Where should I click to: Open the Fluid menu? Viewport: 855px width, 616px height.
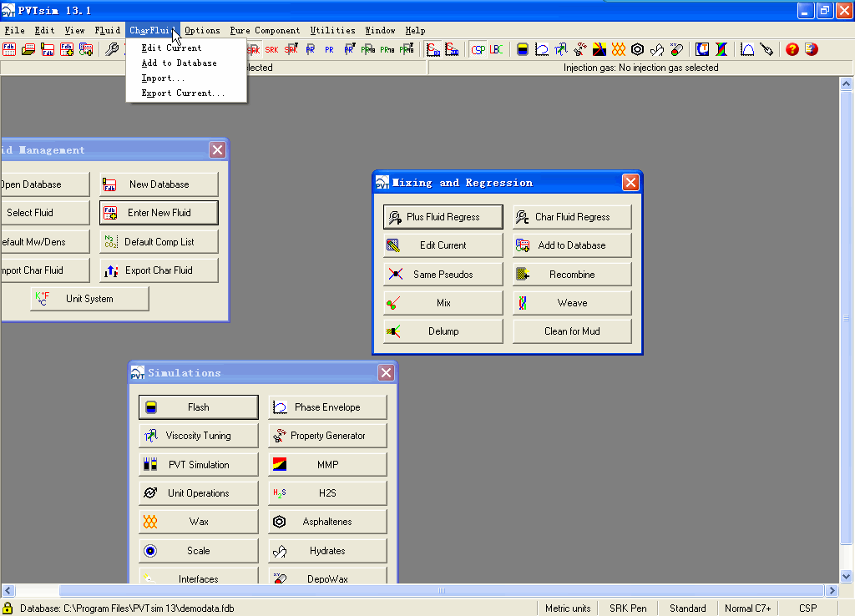pos(108,31)
